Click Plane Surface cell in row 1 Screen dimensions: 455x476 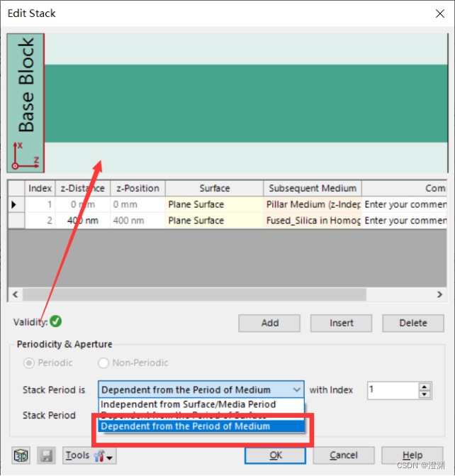pyautogui.click(x=214, y=204)
